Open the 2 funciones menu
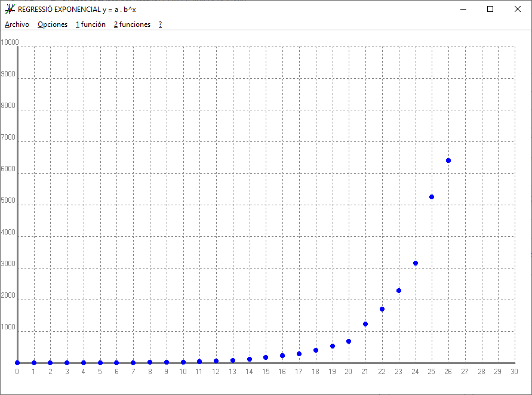 pos(132,24)
